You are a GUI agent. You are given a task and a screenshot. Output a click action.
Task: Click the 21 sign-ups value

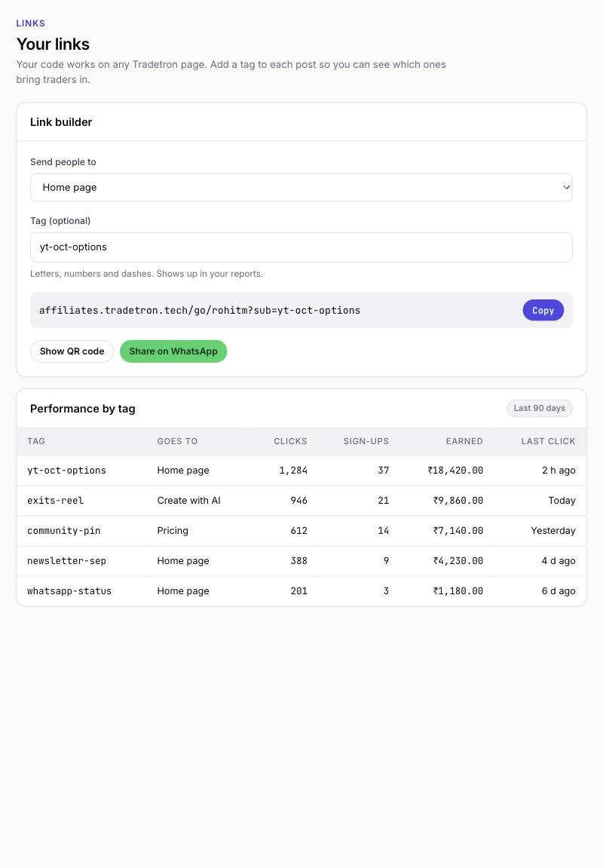pos(384,501)
